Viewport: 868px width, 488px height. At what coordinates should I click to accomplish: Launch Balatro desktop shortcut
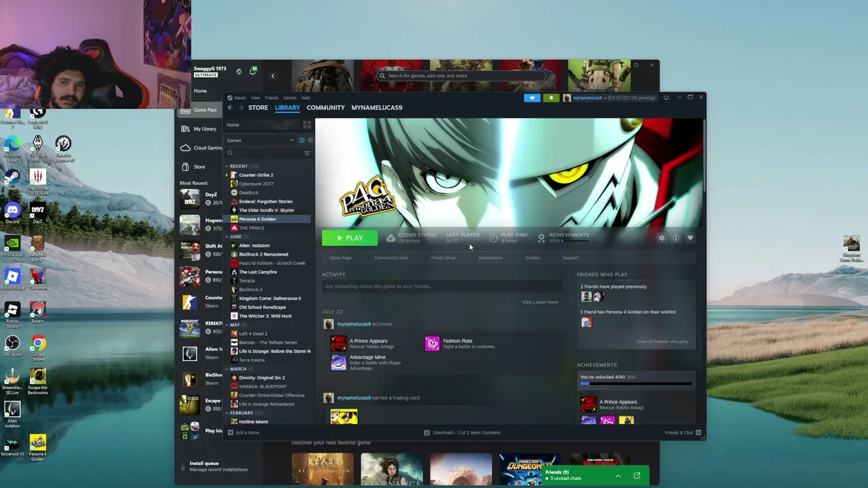38,312
